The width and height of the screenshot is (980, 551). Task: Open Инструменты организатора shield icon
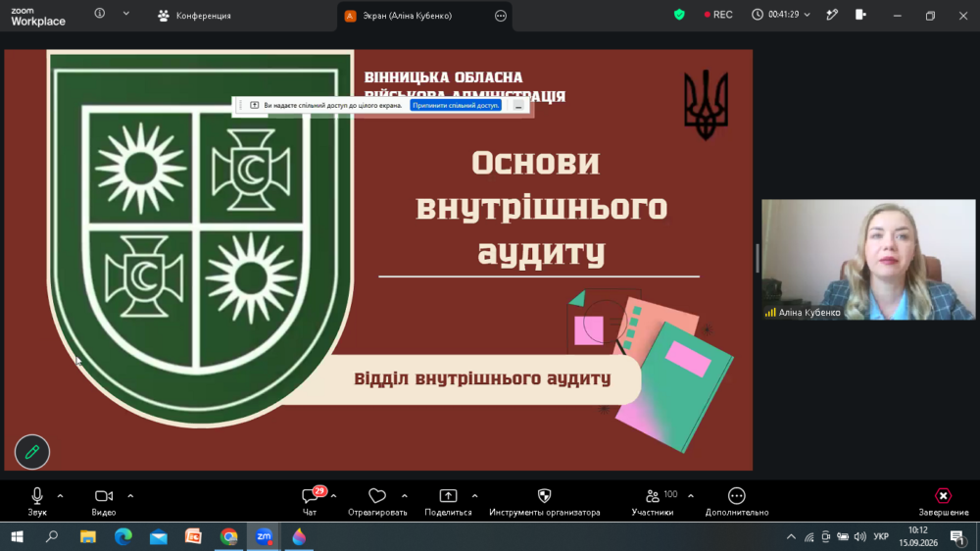click(x=544, y=496)
